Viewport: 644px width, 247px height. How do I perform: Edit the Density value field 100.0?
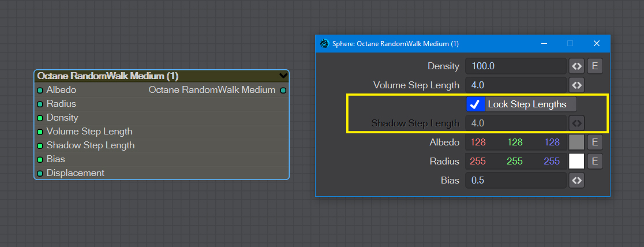pyautogui.click(x=516, y=66)
